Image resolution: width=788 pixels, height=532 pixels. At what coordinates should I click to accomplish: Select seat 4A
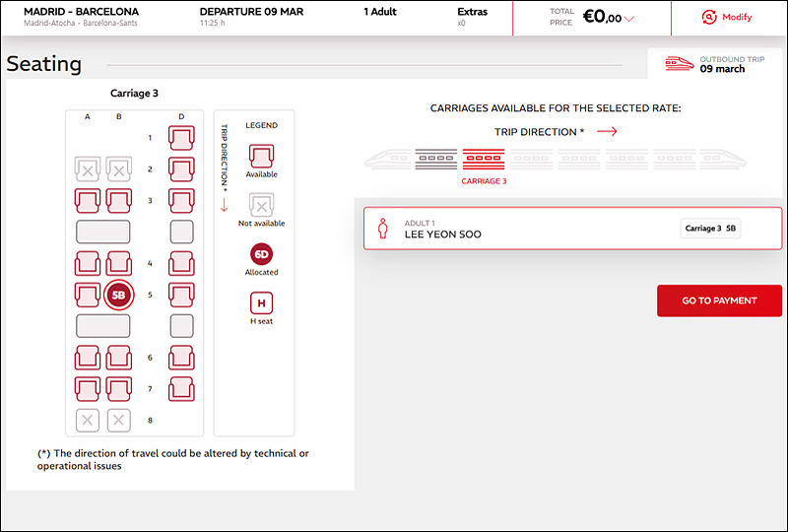click(x=88, y=263)
